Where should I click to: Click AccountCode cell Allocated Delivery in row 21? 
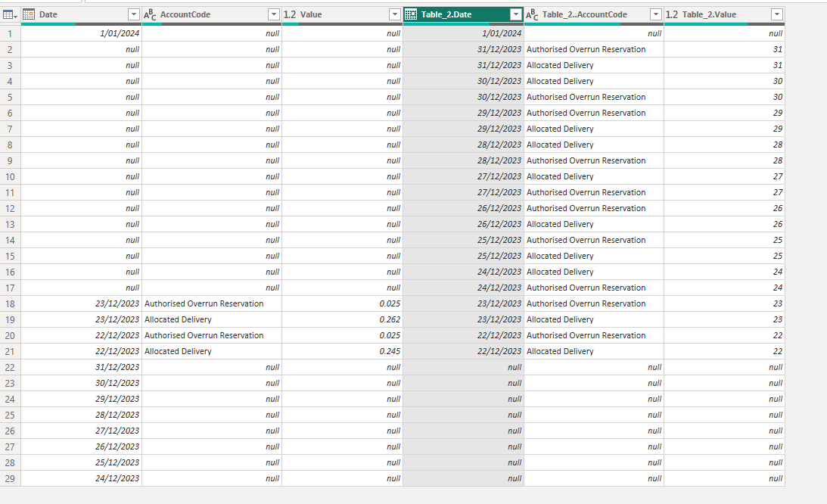[212, 351]
